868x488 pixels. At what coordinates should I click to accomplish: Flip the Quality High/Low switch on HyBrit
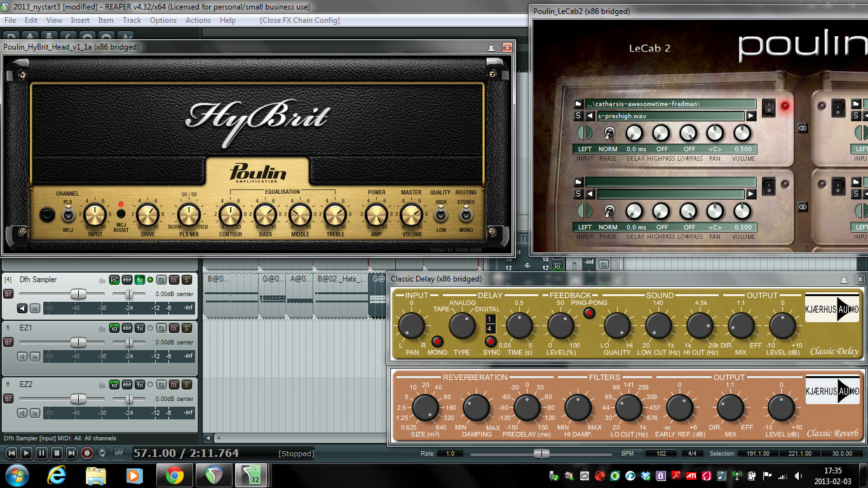440,215
